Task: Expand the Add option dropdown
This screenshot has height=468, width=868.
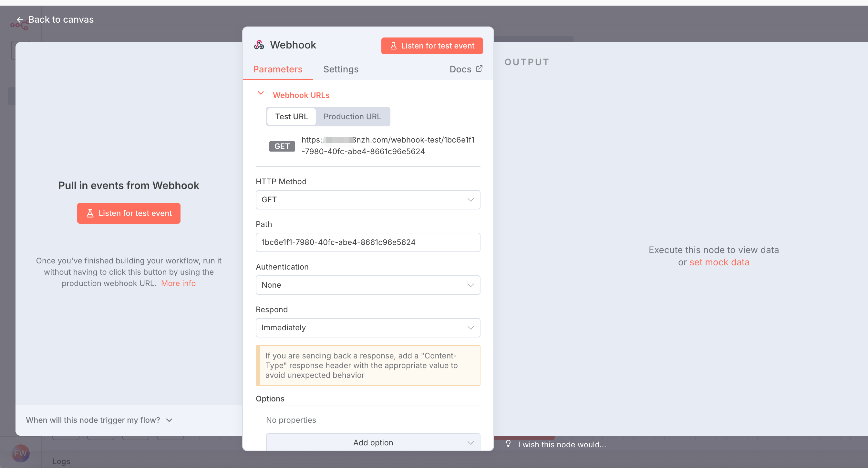Action: coord(373,442)
